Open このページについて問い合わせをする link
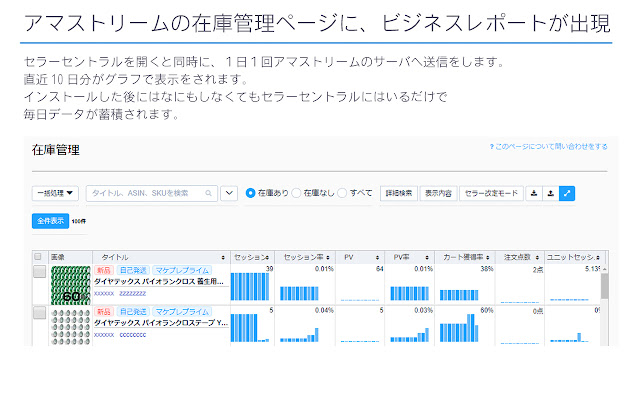The width and height of the screenshot is (640, 400). point(549,147)
